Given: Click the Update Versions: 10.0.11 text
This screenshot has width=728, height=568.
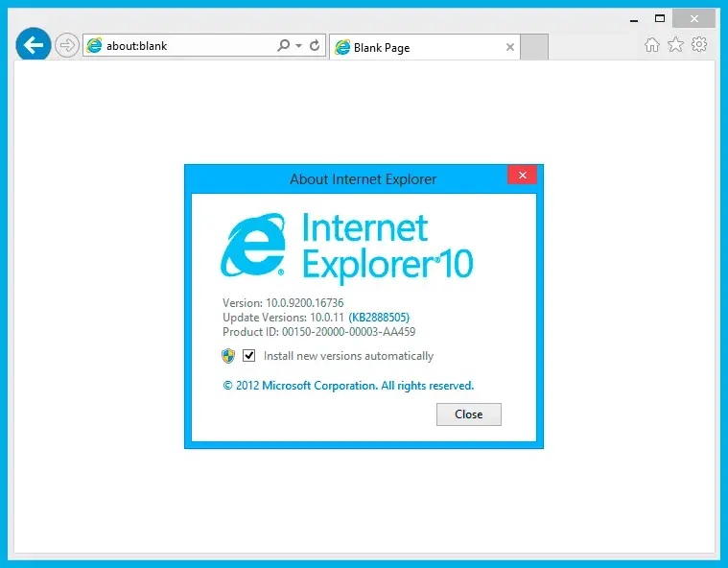Looking at the screenshot, I should (283, 318).
